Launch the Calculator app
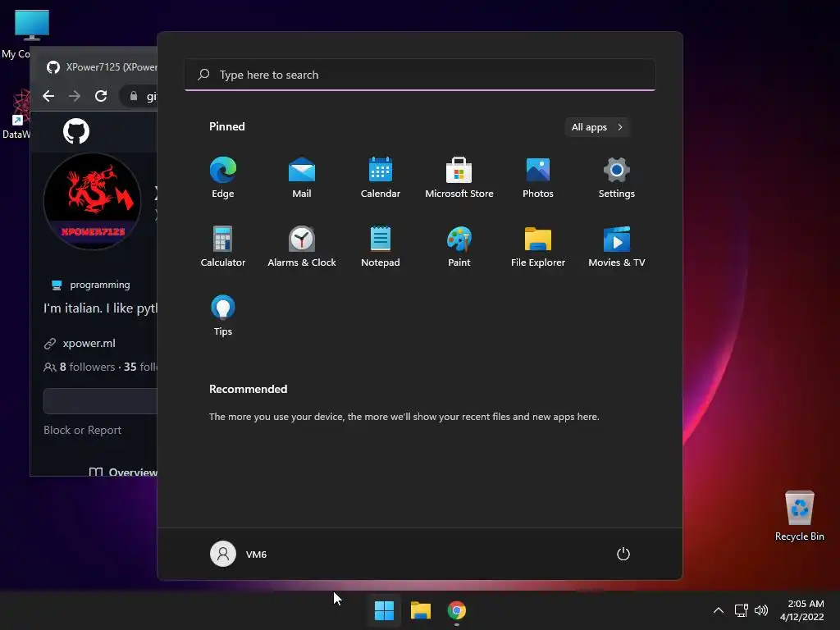Image resolution: width=840 pixels, height=630 pixels. tap(223, 246)
